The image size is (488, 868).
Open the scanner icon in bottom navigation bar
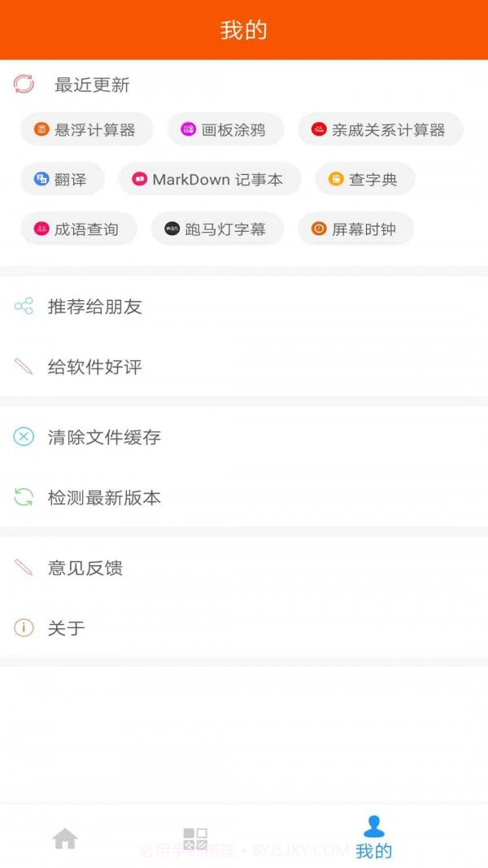[x=195, y=838]
